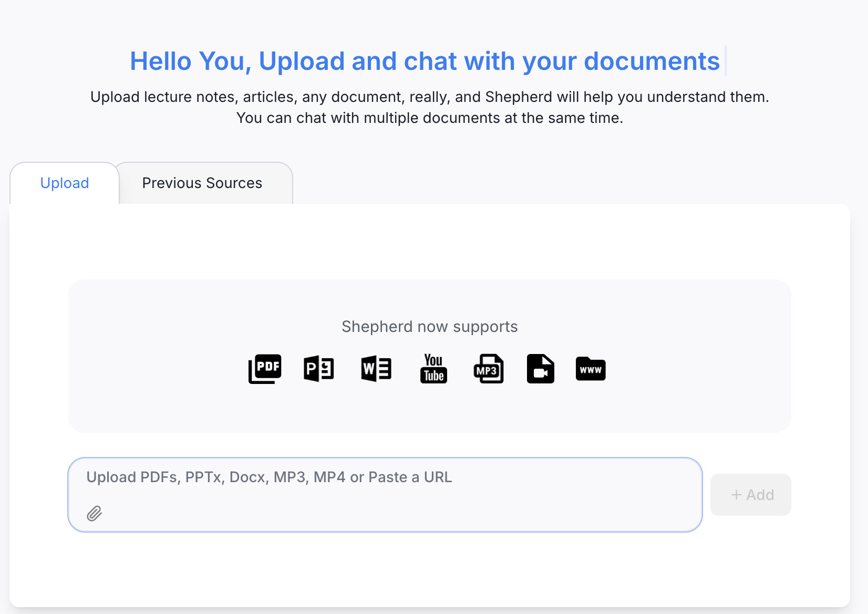This screenshot has width=868, height=614.
Task: Focus the upload or paste URL field
Action: pyautogui.click(x=385, y=495)
